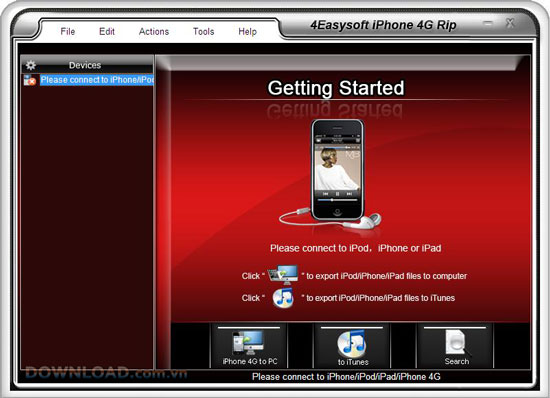Click the Devices panel gear icon
Screen dimensions: 550x398
click(31, 65)
